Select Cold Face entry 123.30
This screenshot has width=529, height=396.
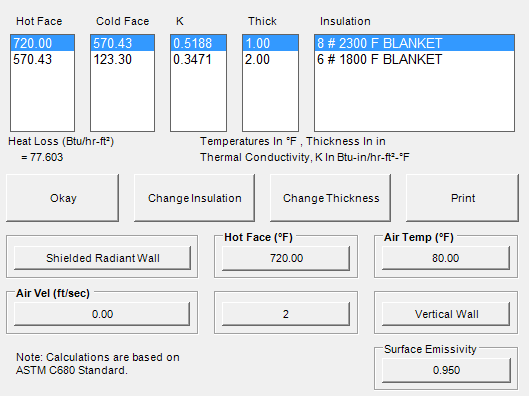click(122, 59)
